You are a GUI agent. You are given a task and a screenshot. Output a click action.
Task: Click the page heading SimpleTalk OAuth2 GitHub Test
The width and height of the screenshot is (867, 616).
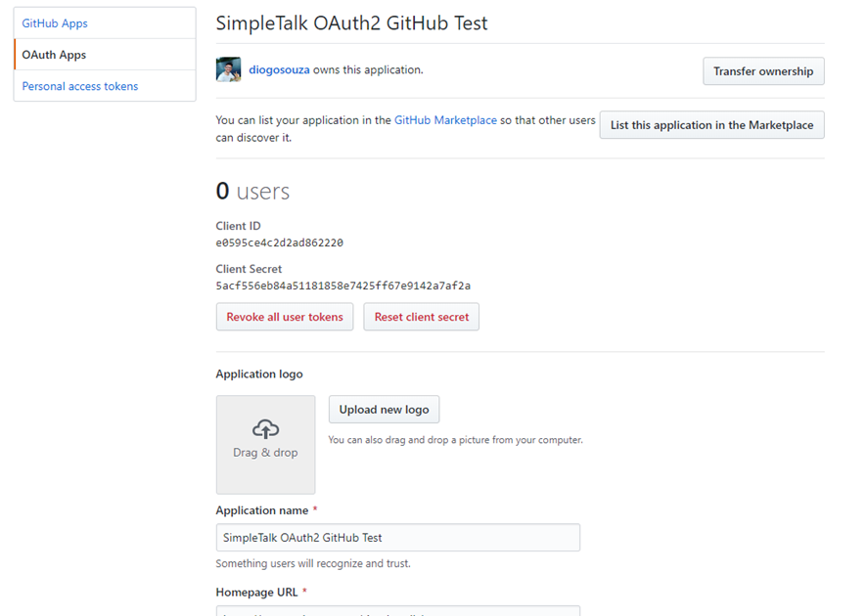(x=351, y=23)
